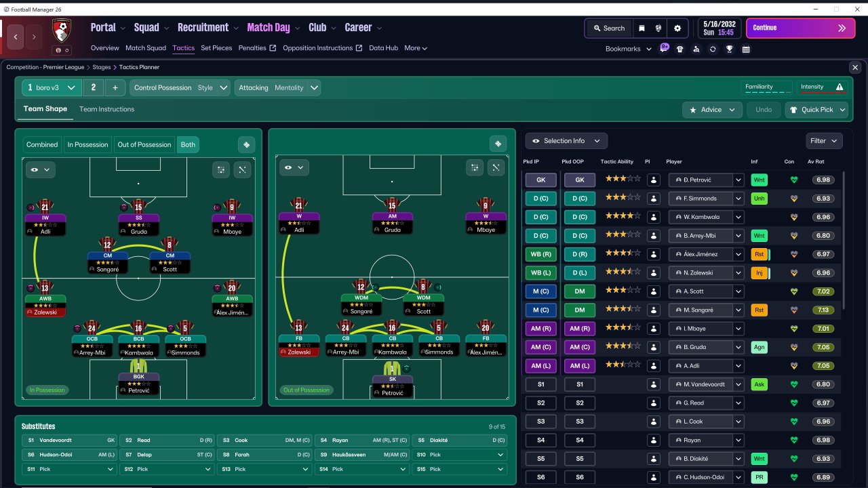Click the Stages breadcrumb link
The image size is (868, 488).
(x=102, y=67)
